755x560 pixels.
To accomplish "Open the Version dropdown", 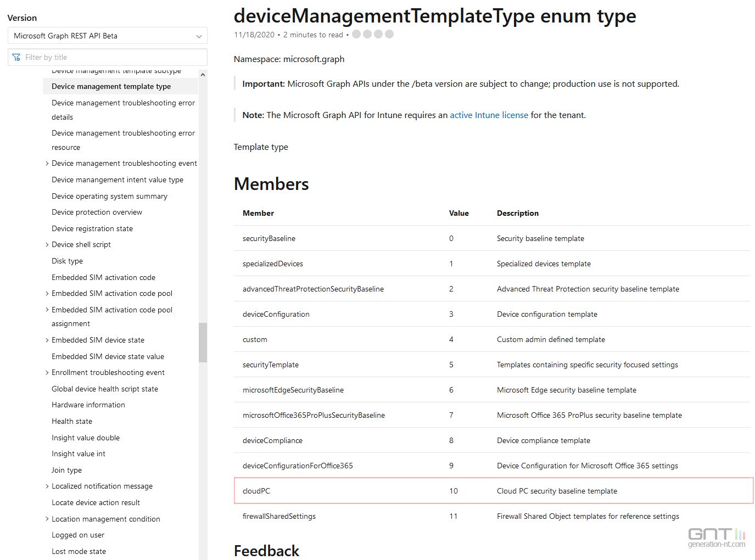I will (108, 36).
